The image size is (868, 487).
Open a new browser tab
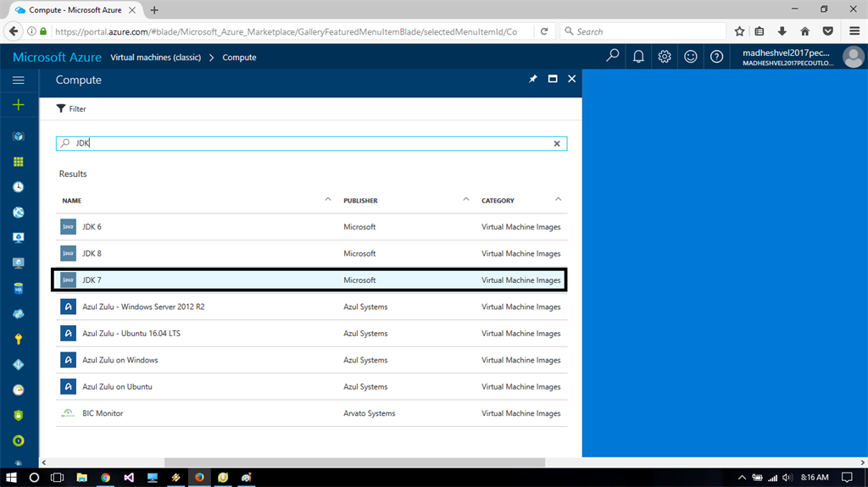click(154, 10)
